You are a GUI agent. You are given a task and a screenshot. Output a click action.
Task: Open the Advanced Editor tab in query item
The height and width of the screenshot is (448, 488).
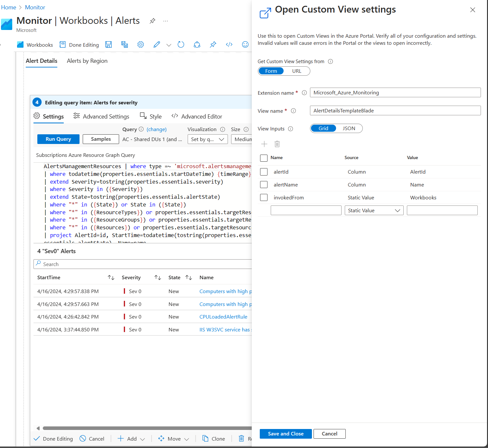point(197,116)
